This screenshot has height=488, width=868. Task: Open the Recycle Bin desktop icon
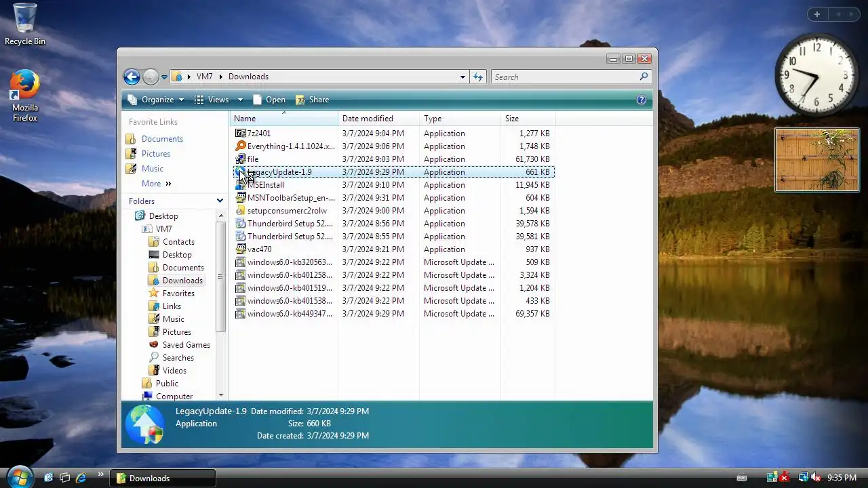click(25, 24)
